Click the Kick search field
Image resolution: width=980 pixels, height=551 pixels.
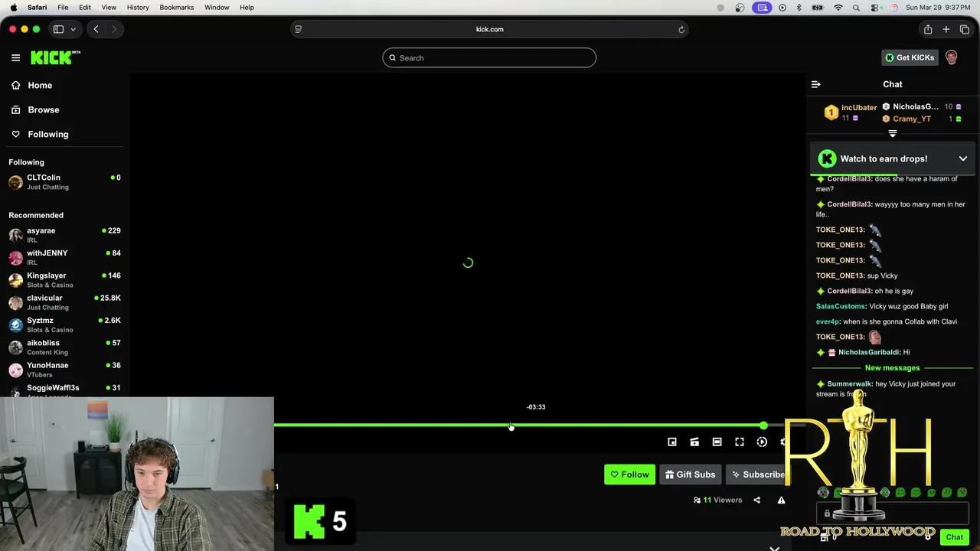[x=489, y=57]
